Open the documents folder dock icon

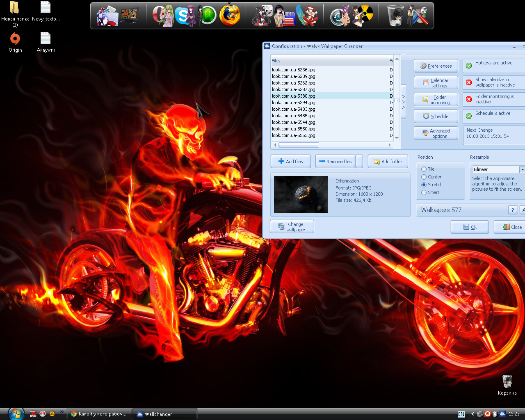[x=107, y=16]
